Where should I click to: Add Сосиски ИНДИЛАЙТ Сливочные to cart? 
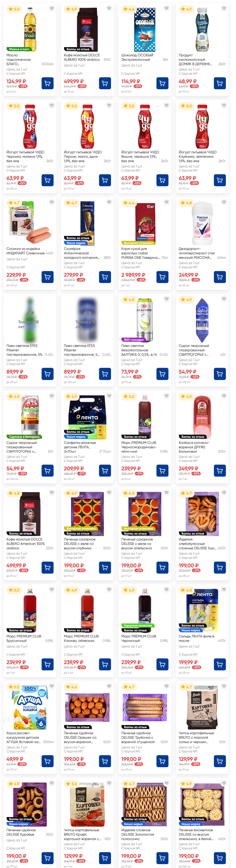[x=47, y=277]
